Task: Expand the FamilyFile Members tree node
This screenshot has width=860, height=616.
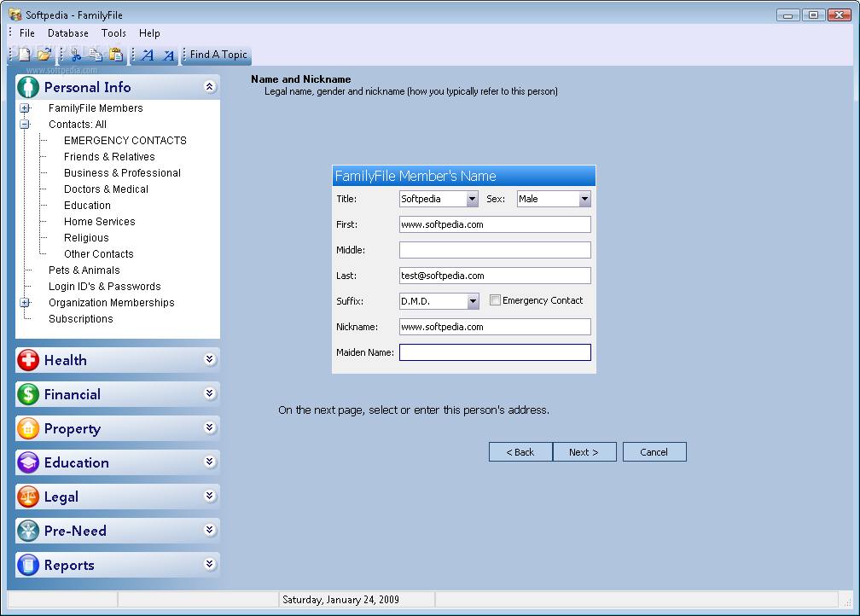Action: coord(25,108)
